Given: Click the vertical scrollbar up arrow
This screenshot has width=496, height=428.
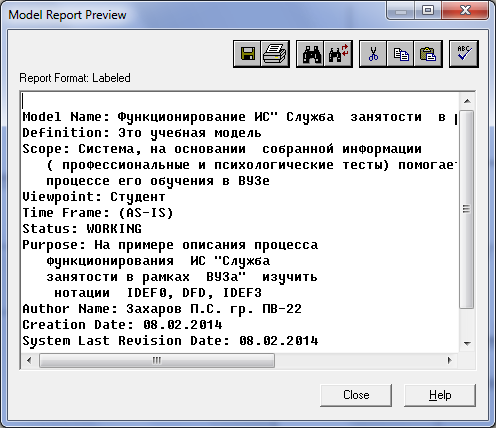Looking at the screenshot, I should [467, 101].
